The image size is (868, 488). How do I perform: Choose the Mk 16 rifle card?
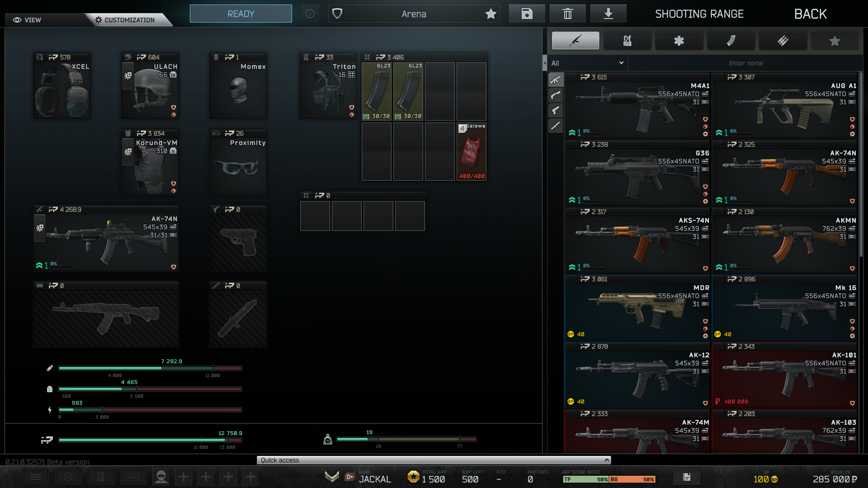785,307
